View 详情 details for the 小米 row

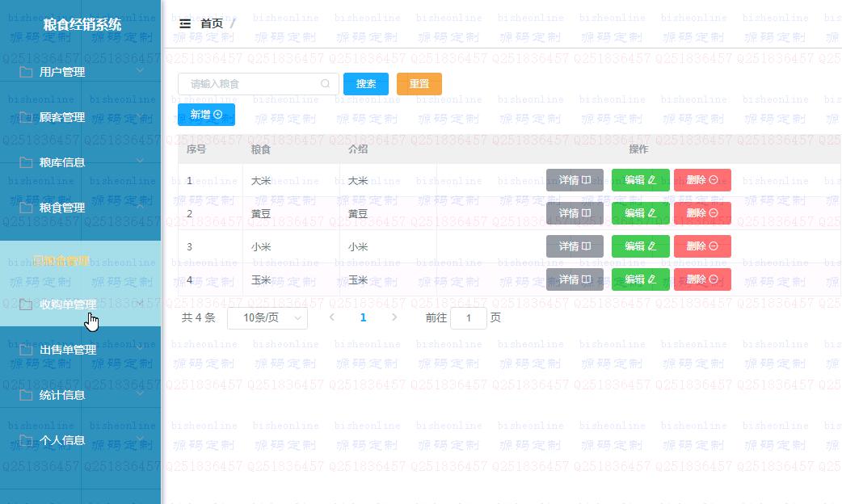click(x=575, y=246)
